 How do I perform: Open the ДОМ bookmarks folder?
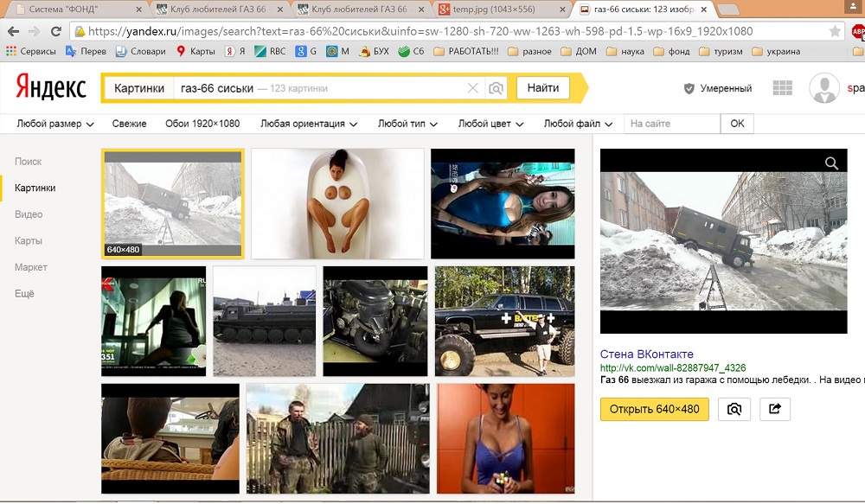coord(579,51)
